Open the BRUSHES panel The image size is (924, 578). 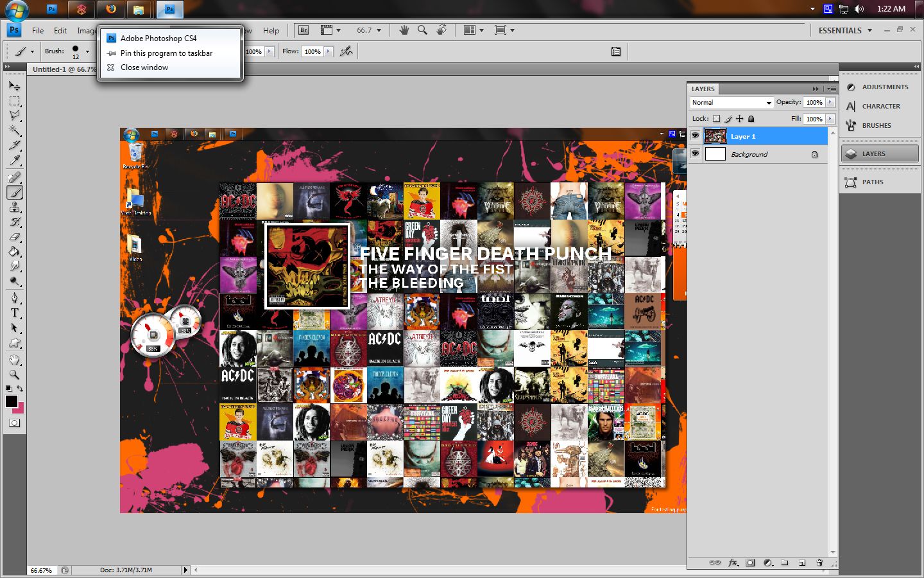click(878, 125)
